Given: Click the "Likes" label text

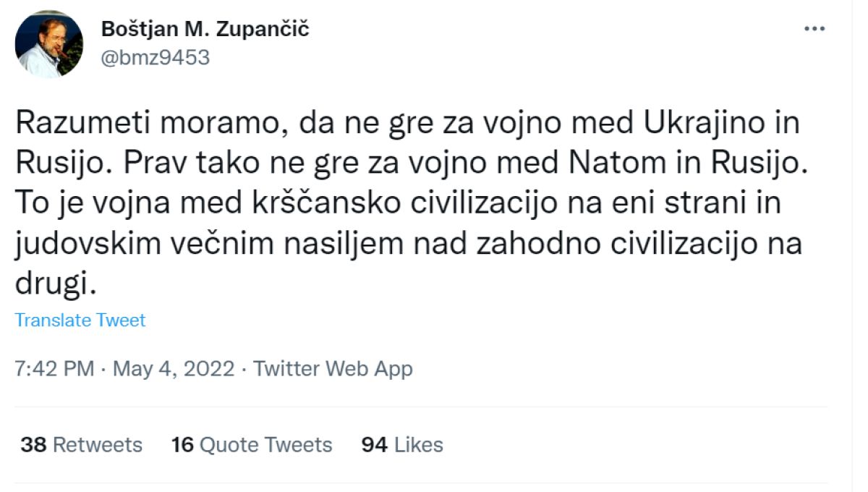Looking at the screenshot, I should tap(418, 444).
